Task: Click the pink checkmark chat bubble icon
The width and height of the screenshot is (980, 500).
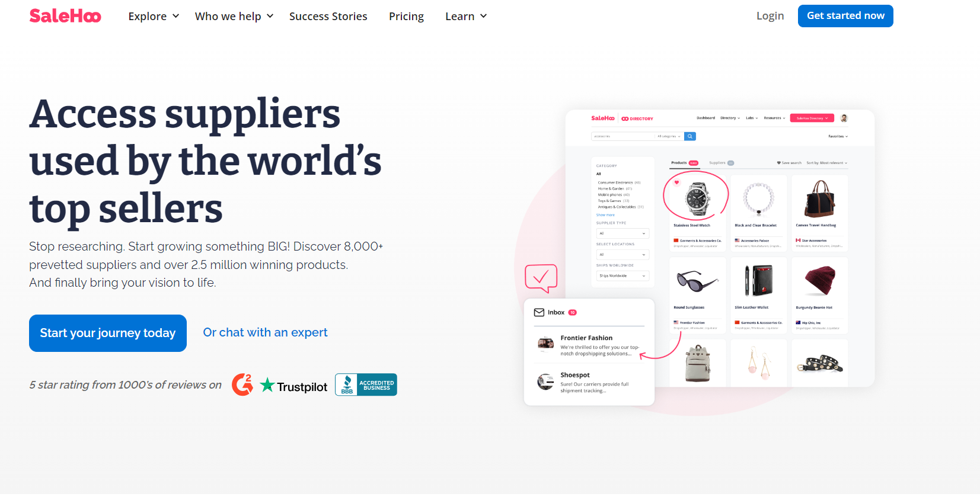Action: (x=541, y=278)
